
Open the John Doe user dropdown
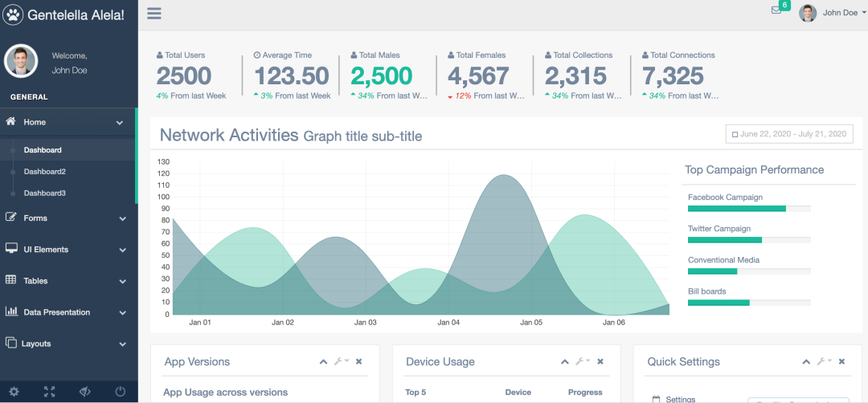click(833, 13)
